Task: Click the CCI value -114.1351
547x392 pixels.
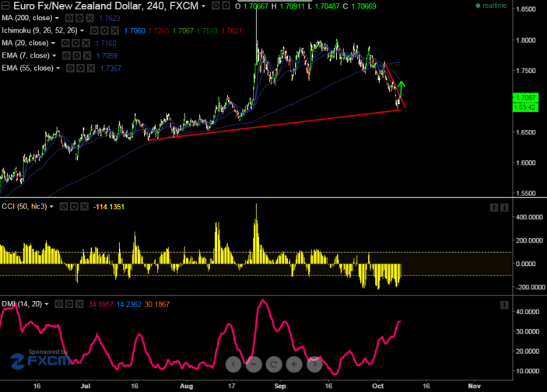Action: [x=109, y=207]
